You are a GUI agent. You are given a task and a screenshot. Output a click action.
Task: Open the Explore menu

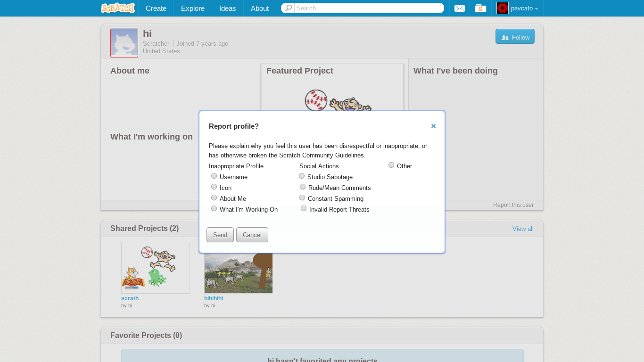click(x=192, y=8)
